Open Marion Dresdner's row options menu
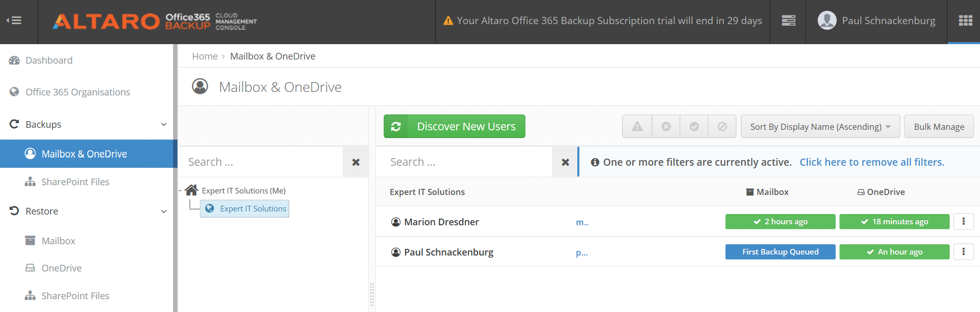Viewport: 980px width, 312px height. pos(964,222)
